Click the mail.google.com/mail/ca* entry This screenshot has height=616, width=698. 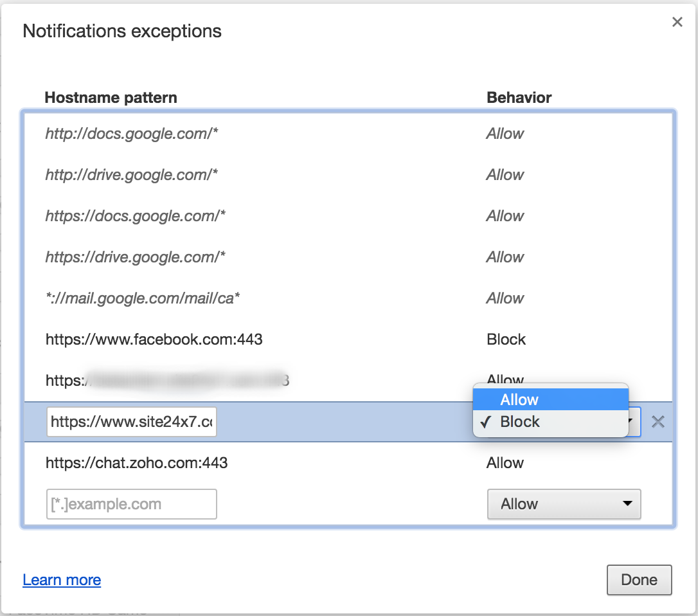click(142, 298)
